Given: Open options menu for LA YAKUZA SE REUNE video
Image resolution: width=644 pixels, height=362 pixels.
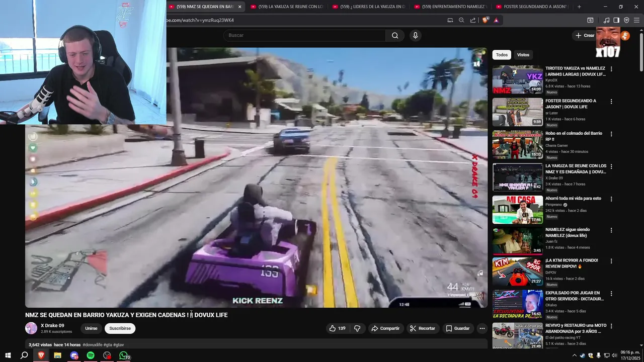Looking at the screenshot, I should point(611,166).
